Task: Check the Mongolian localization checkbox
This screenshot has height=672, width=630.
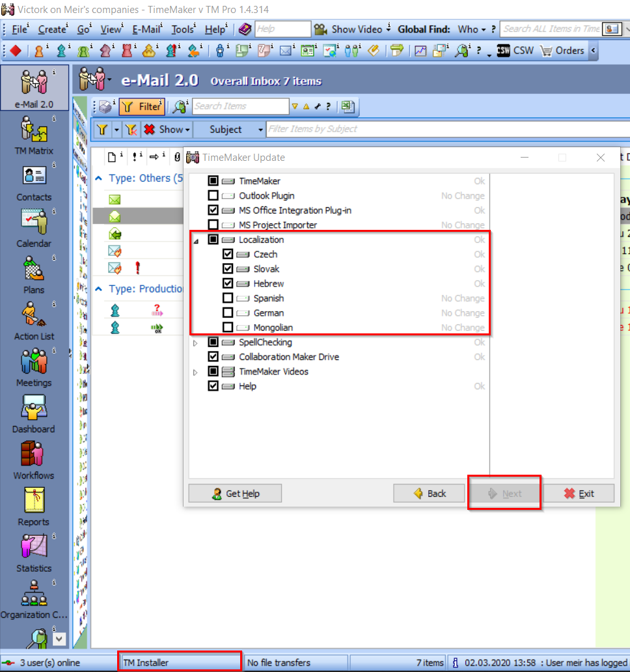Action: (x=228, y=327)
